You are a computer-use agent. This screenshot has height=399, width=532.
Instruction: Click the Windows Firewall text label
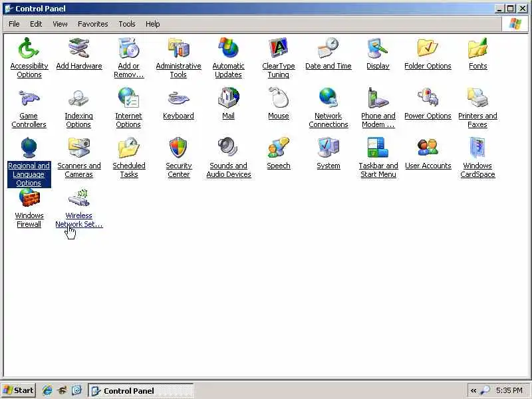pyautogui.click(x=29, y=220)
